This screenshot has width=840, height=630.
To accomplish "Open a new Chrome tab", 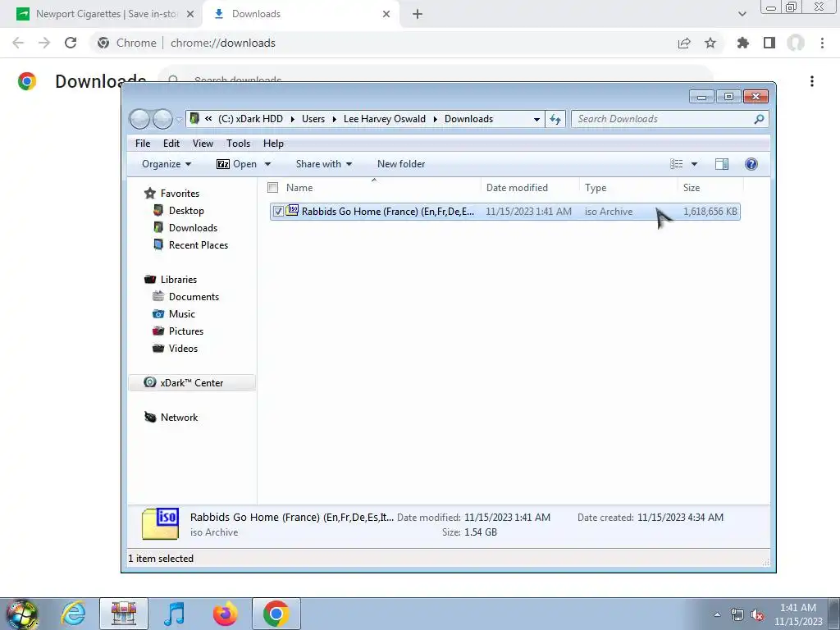I will pos(418,14).
